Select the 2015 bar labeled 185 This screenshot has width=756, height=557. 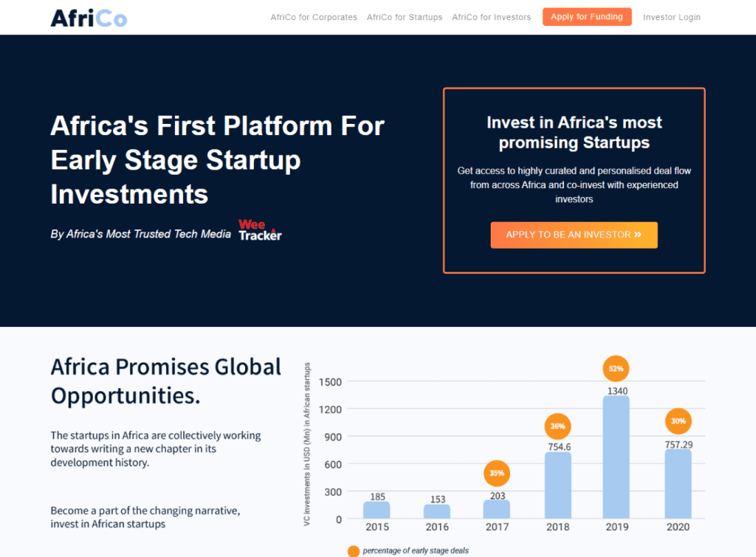point(377,511)
